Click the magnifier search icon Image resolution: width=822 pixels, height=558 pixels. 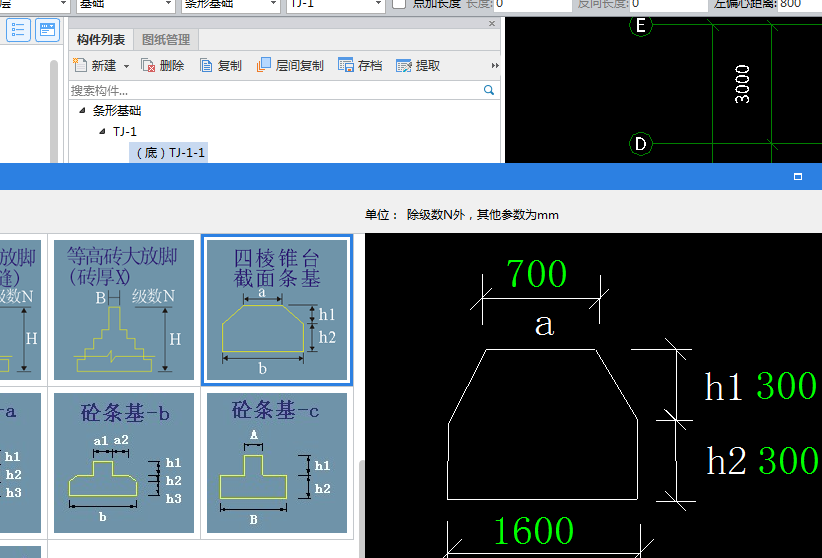[x=489, y=90]
